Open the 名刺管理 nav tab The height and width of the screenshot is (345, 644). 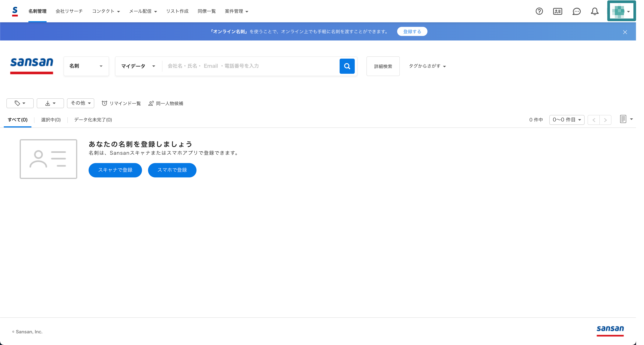click(37, 11)
